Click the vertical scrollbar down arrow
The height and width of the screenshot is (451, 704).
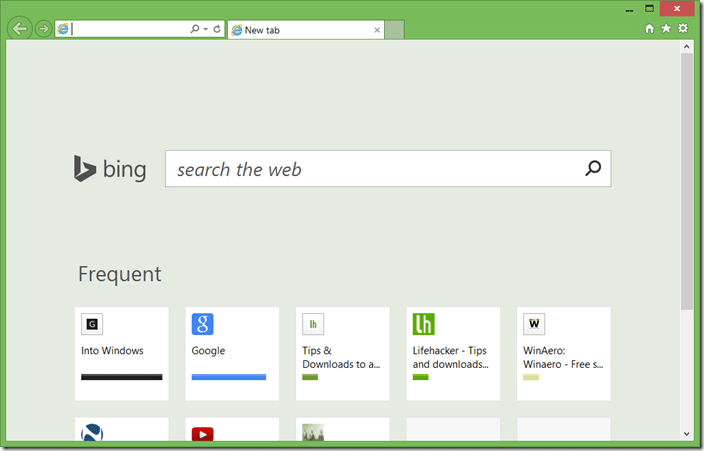pyautogui.click(x=686, y=434)
